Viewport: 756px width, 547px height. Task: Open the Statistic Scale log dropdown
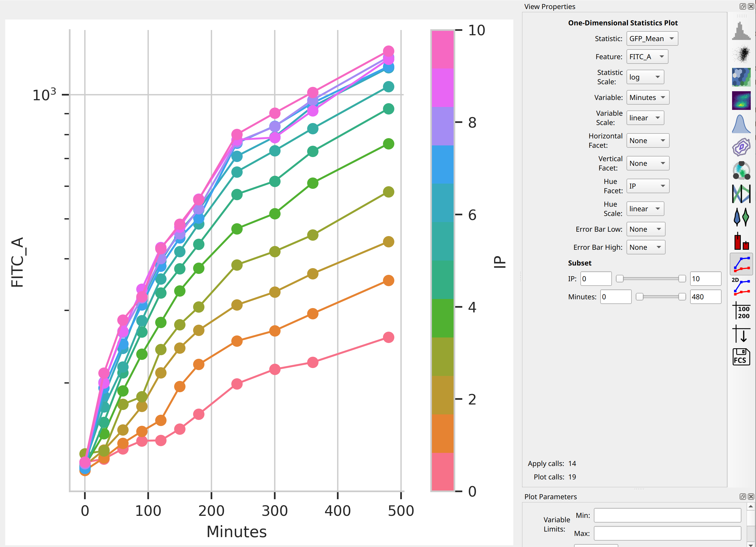tap(645, 77)
